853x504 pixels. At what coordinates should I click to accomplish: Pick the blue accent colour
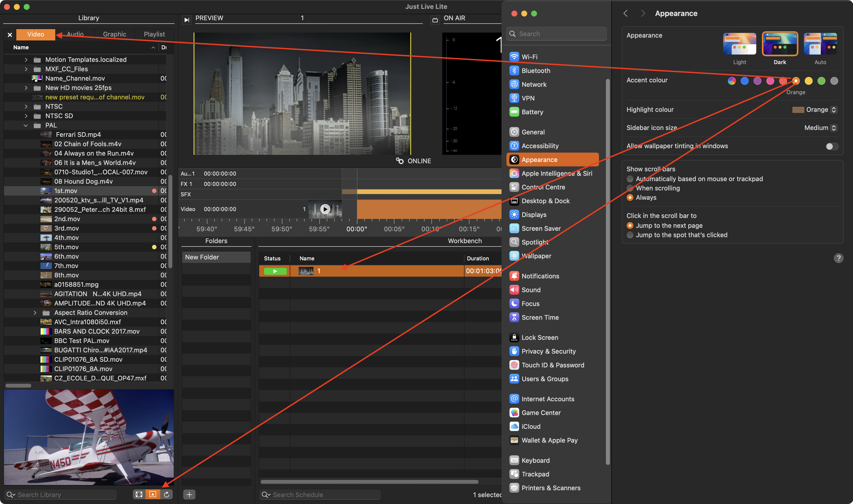(x=744, y=80)
